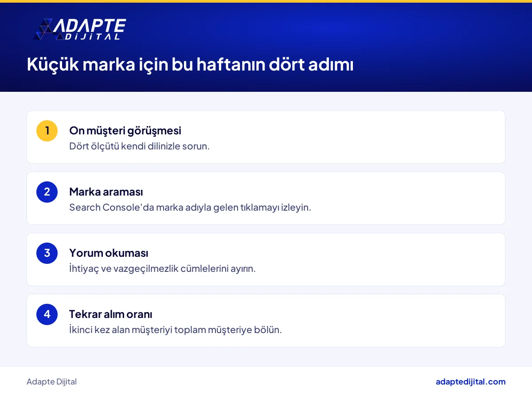The image size is (532, 404).
Task: Click the Adapte Dijital logo
Action: [x=79, y=30]
